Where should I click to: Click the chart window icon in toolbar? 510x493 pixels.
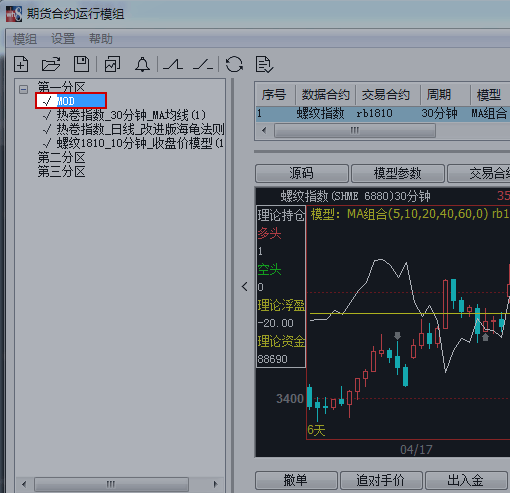coord(112,64)
